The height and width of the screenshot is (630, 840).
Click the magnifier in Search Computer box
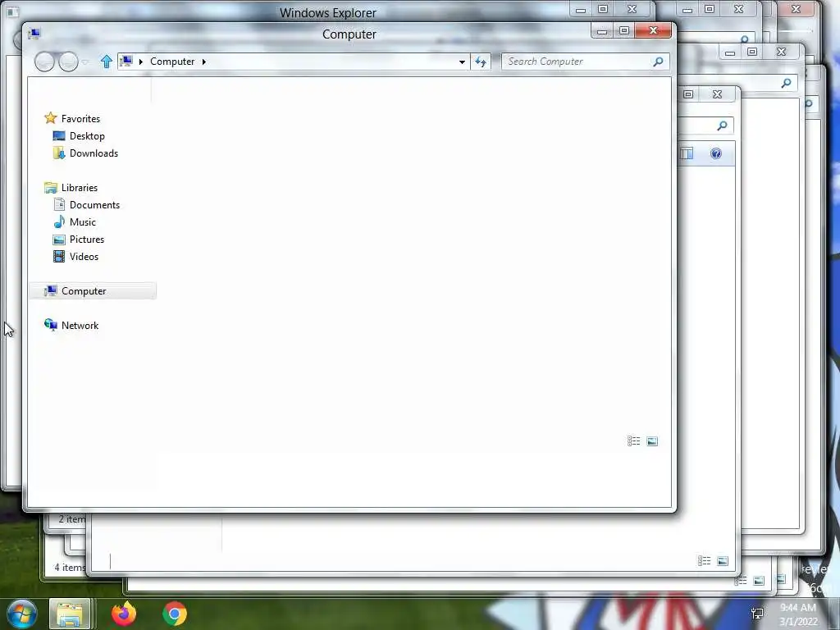click(x=658, y=62)
